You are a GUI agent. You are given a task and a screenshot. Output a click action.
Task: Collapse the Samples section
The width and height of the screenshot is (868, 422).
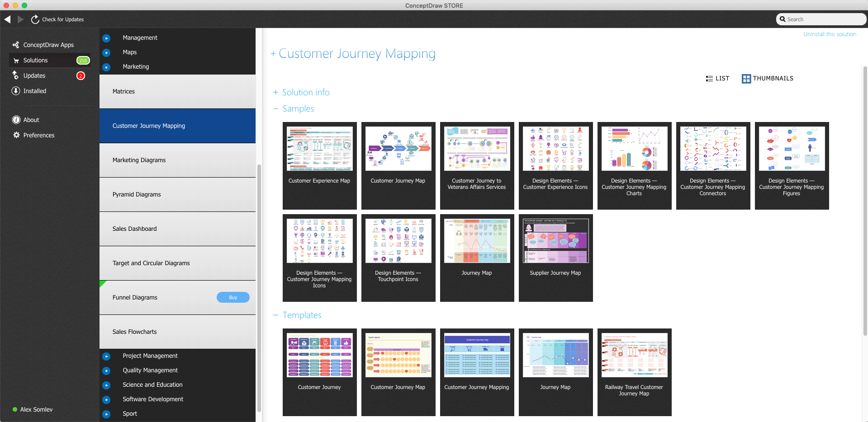coord(275,108)
